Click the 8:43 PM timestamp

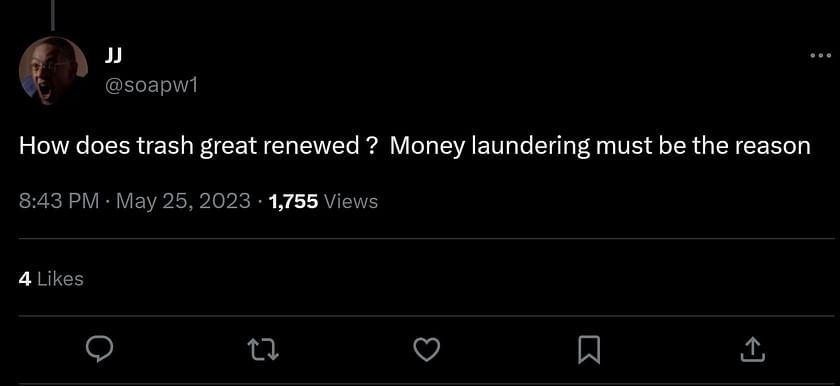(x=59, y=201)
